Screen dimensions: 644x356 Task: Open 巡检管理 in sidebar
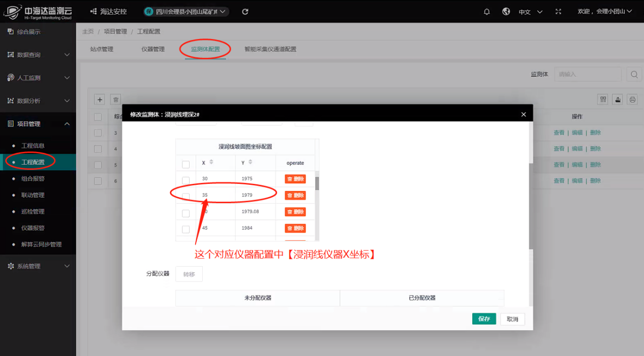coord(33,211)
